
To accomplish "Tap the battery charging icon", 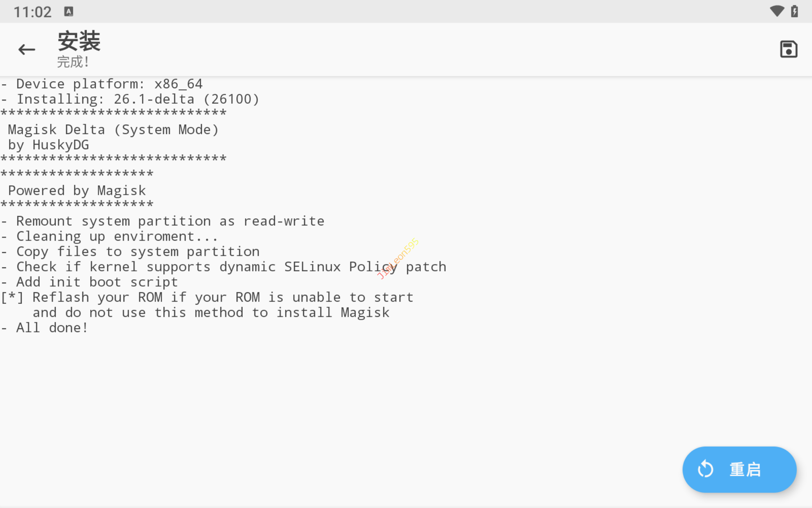I will (794, 11).
